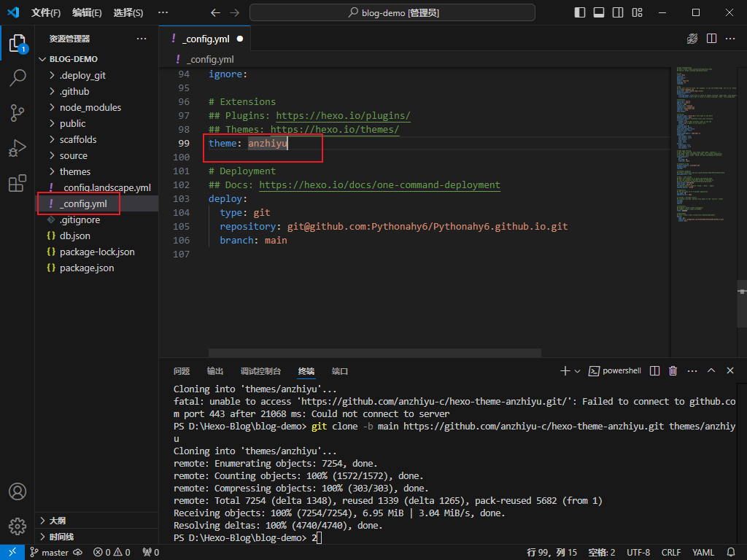The width and height of the screenshot is (747, 560).
Task: Open hexo.io/themes link in editor
Action: [334, 130]
